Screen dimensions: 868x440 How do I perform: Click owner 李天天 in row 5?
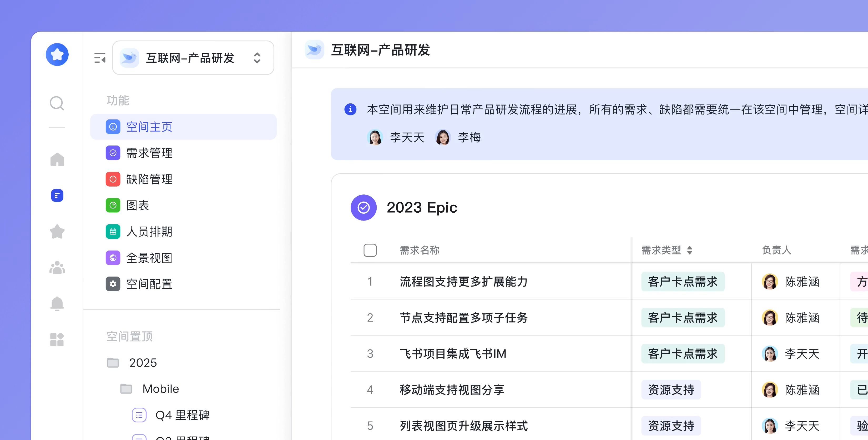point(790,426)
